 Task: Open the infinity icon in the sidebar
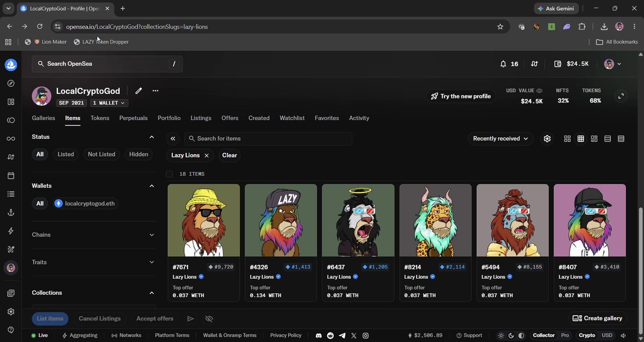[11, 139]
